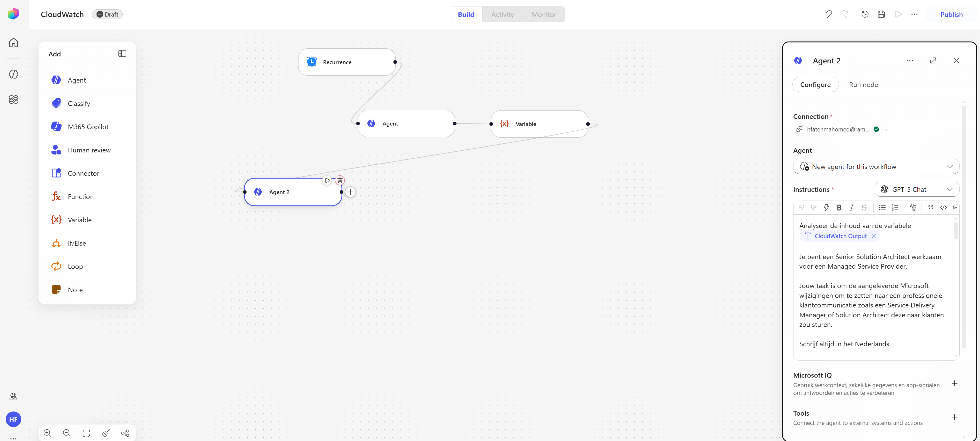This screenshot has width=980, height=441.
Task: Tidy up the canvas with broom icon
Action: [x=106, y=433]
